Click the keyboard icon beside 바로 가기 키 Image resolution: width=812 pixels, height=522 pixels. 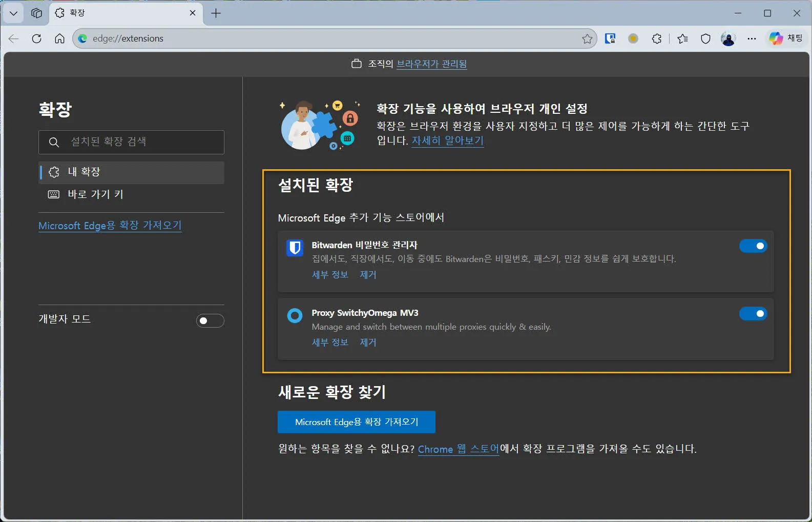[53, 194]
